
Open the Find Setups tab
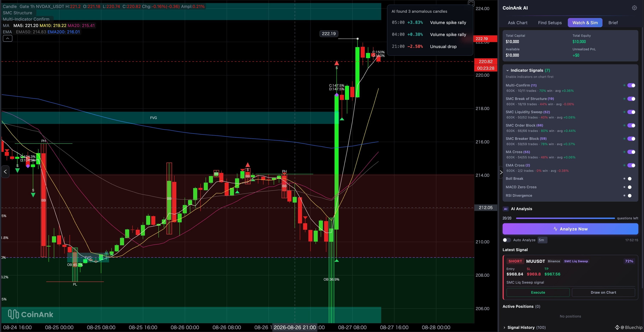[x=550, y=23]
